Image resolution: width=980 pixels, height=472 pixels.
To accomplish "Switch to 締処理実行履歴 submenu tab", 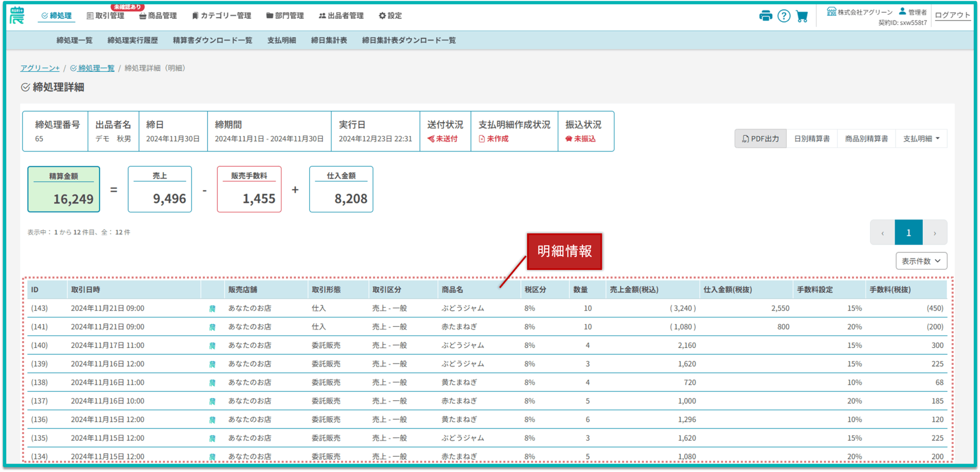I will (x=132, y=40).
